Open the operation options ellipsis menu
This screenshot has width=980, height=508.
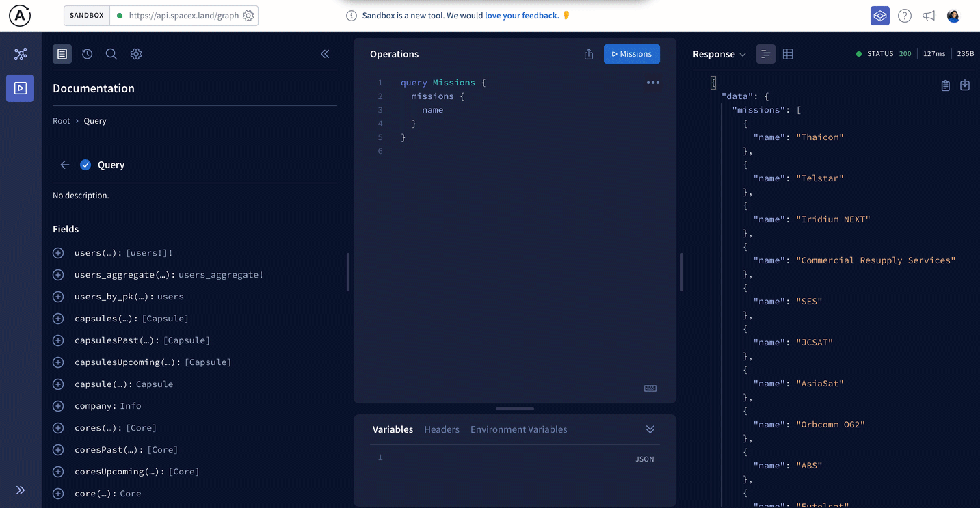click(x=653, y=83)
